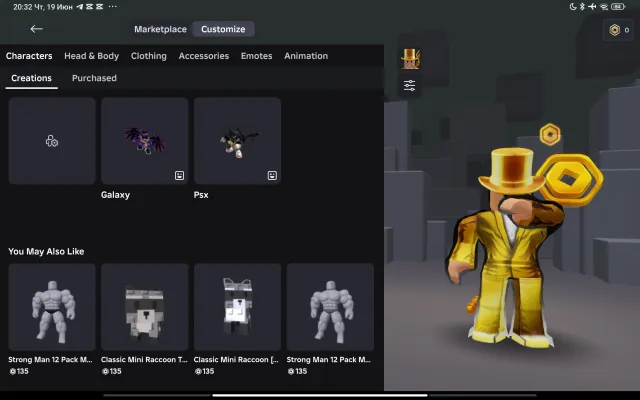Click the battery indicator
This screenshot has height=400, width=640.
click(x=618, y=7)
